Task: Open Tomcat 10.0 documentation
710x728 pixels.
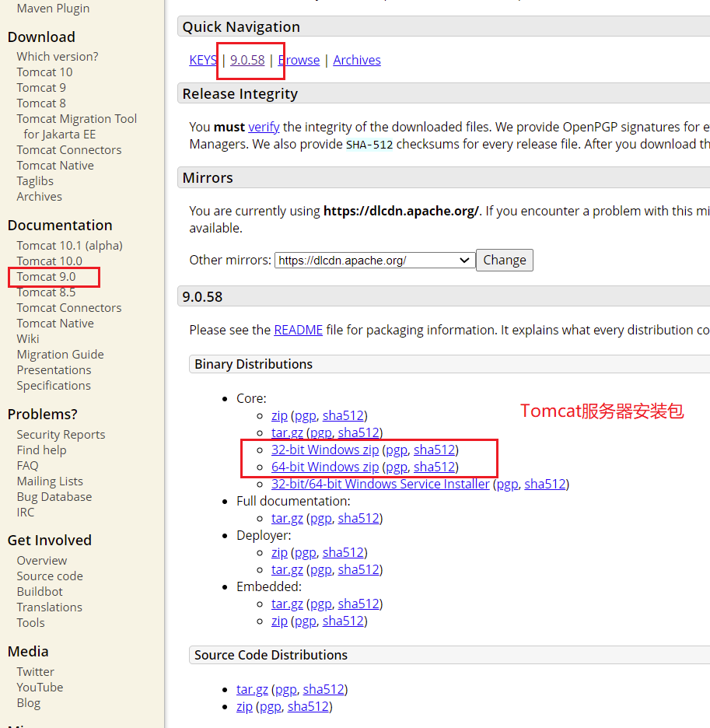Action: (49, 261)
